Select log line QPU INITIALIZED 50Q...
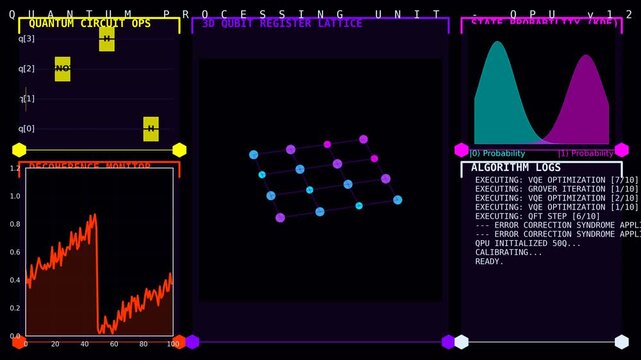Screen dimensions: 641x360 (528, 243)
